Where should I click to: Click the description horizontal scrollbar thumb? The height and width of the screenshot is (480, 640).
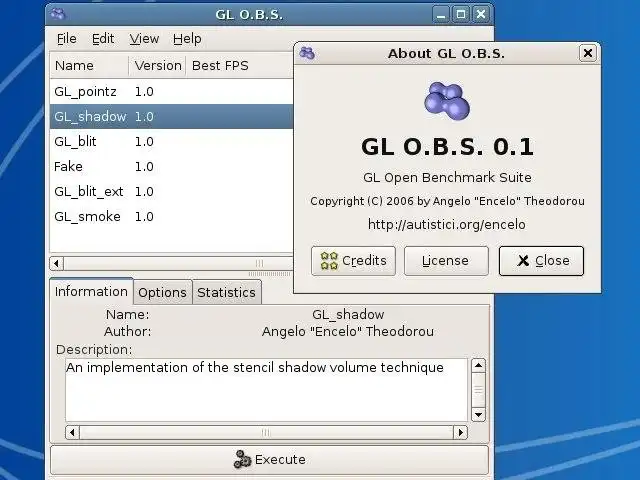(x=267, y=432)
